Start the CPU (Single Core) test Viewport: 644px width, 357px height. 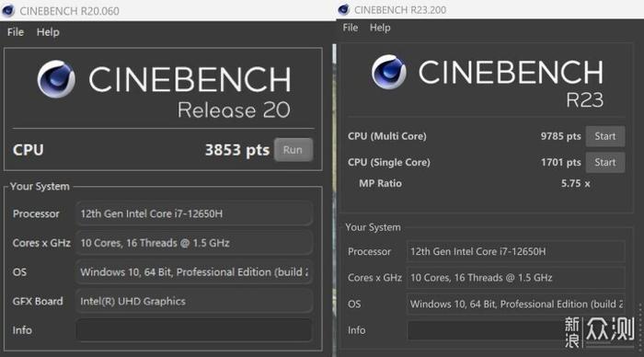click(605, 162)
